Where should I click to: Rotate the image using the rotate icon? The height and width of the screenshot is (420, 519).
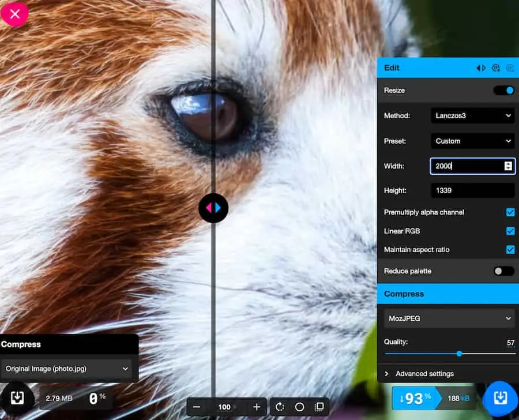click(x=280, y=407)
